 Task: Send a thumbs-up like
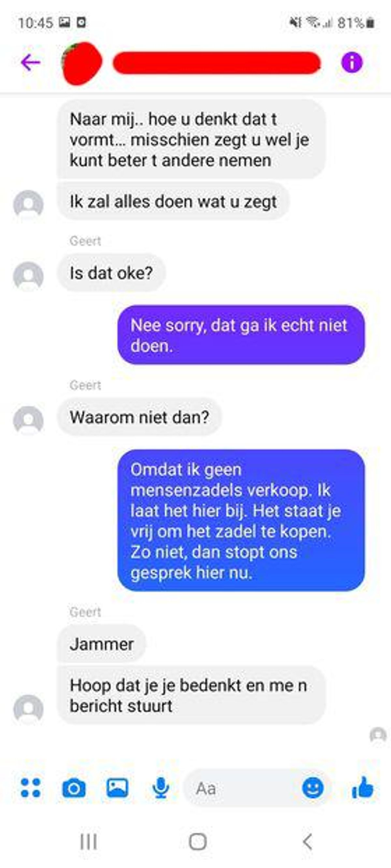pos(363,788)
